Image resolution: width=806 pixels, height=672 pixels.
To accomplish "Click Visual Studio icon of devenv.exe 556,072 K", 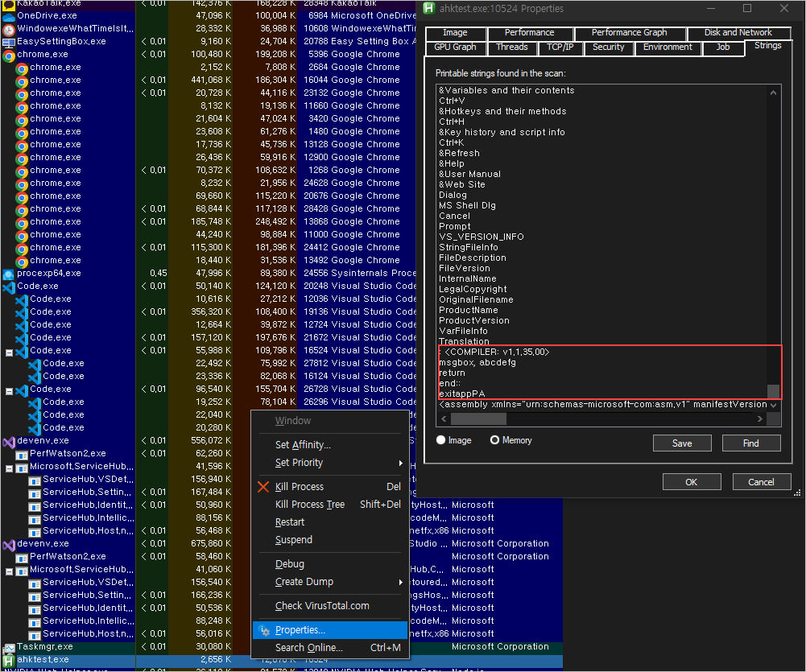I will tap(9, 441).
